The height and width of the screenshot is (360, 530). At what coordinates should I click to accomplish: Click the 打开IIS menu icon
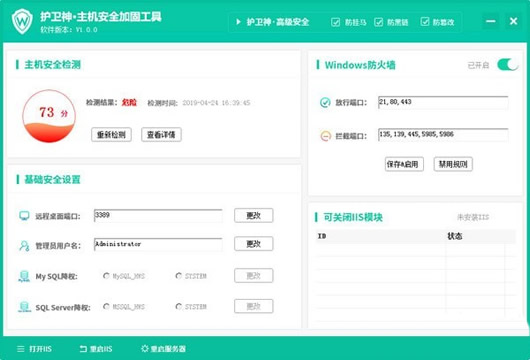coord(21,349)
